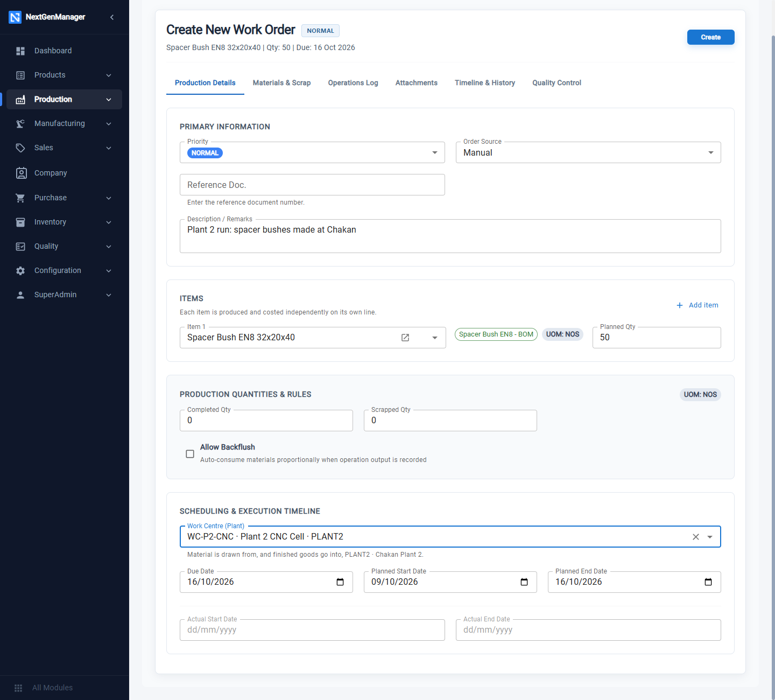Open calendar picker for Planned Start Date
The image size is (775, 700).
524,582
